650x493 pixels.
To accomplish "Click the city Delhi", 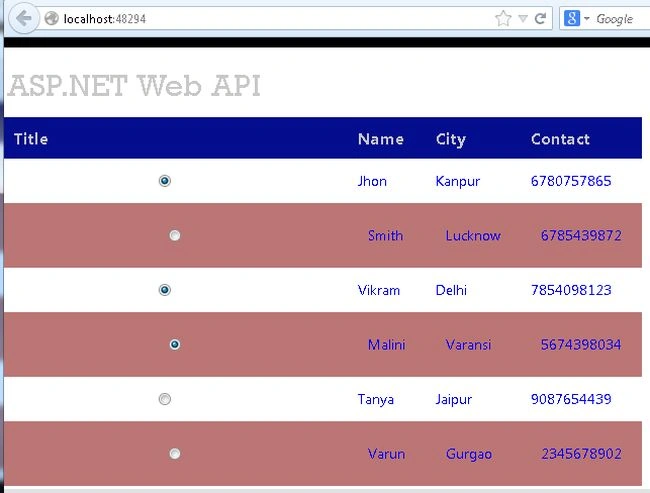I will [451, 290].
